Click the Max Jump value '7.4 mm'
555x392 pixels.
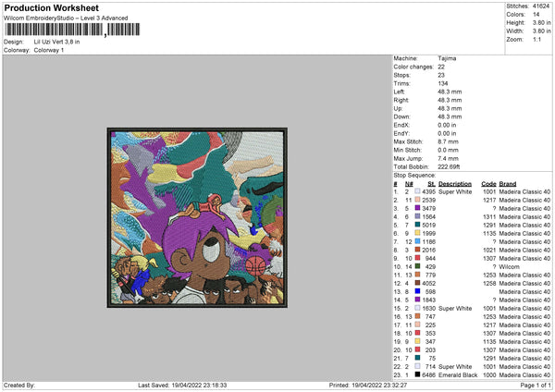click(448, 158)
